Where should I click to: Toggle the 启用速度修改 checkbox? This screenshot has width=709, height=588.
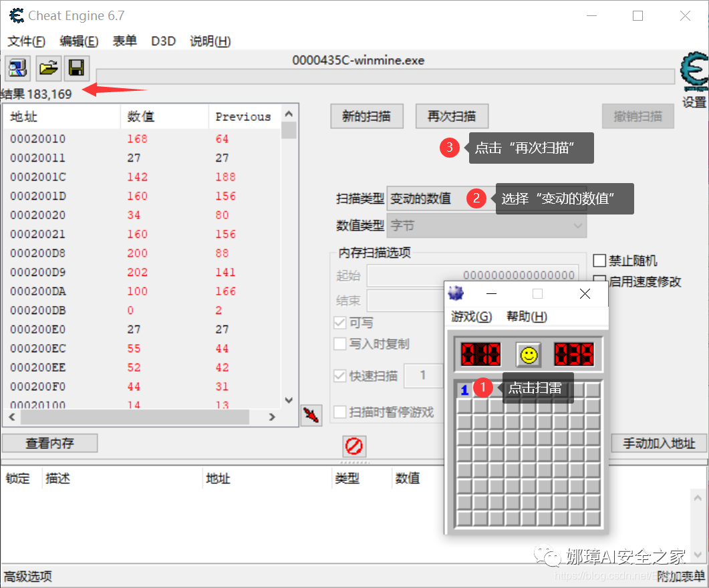tap(599, 281)
